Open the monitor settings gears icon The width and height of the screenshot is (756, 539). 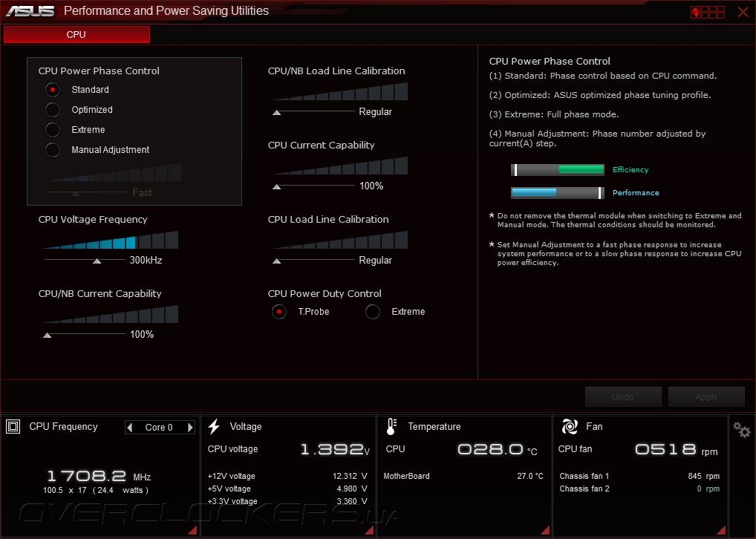742,430
